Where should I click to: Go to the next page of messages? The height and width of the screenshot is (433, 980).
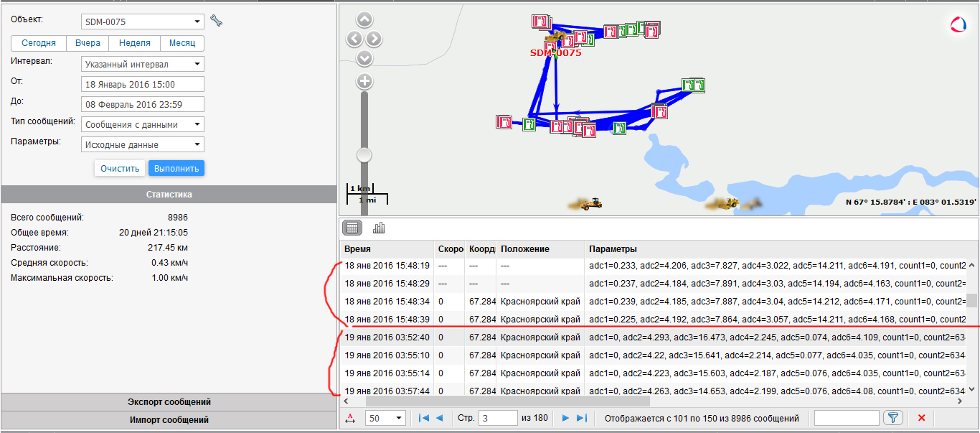click(x=566, y=418)
